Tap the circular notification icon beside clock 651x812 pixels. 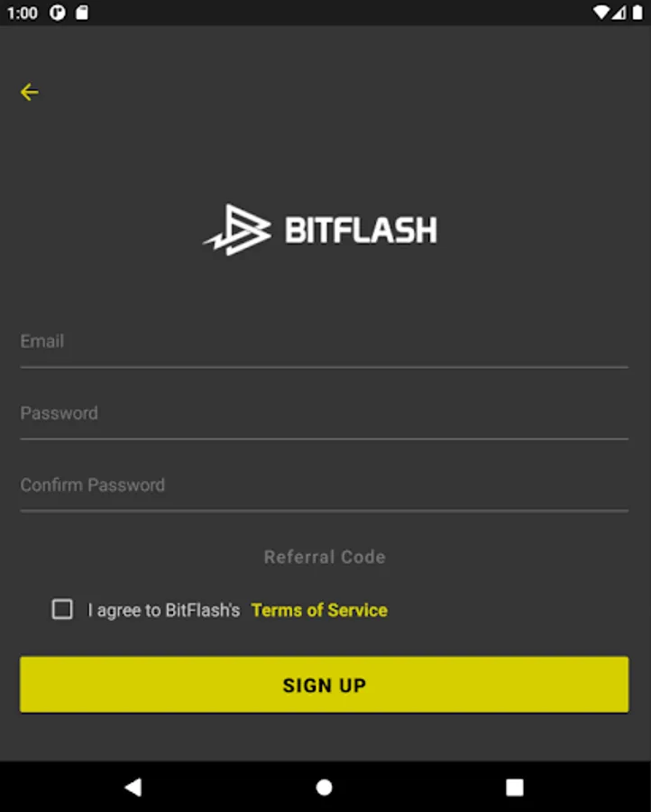(x=59, y=13)
